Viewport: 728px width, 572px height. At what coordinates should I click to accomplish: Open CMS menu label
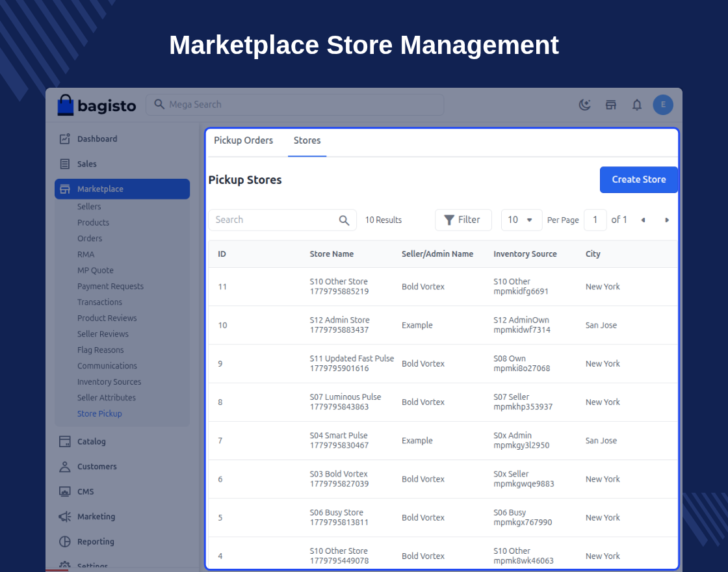(85, 491)
